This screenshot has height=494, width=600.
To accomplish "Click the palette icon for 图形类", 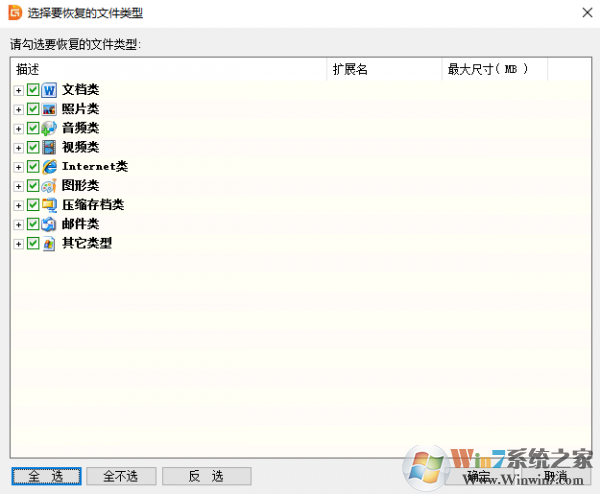I will 49,186.
